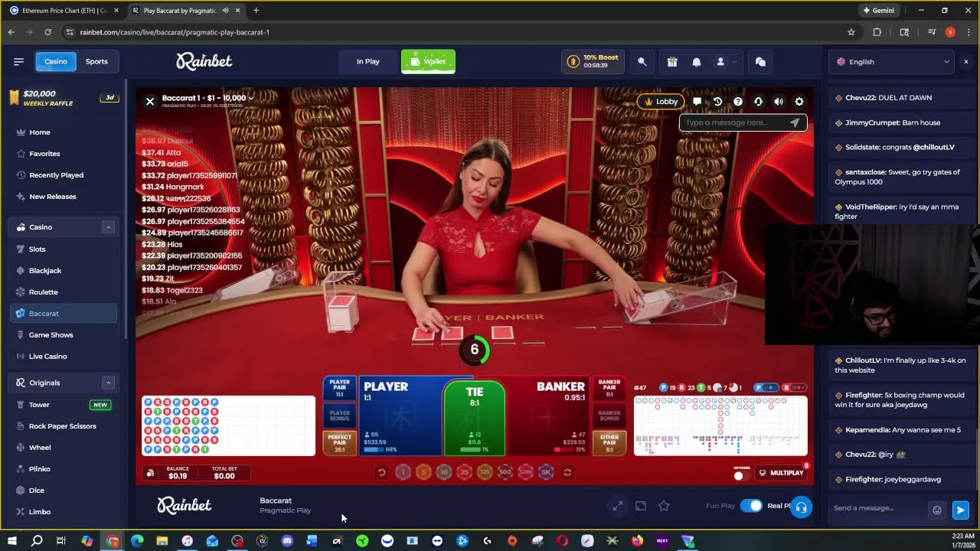Viewport: 980px width, 551px height.
Task: Collapse the Originals section chevron
Action: click(x=108, y=383)
